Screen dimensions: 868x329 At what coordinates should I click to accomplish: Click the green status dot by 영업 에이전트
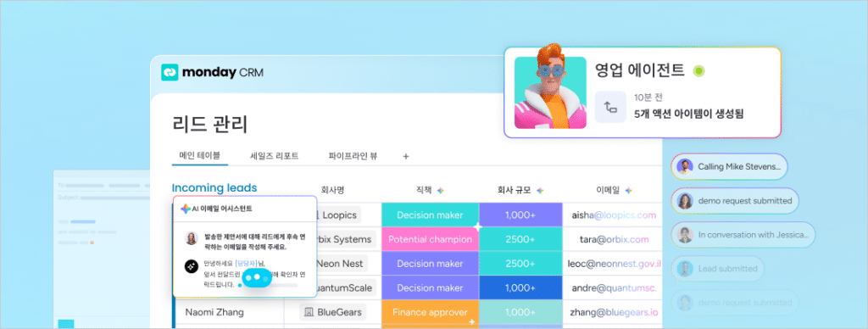(x=698, y=71)
